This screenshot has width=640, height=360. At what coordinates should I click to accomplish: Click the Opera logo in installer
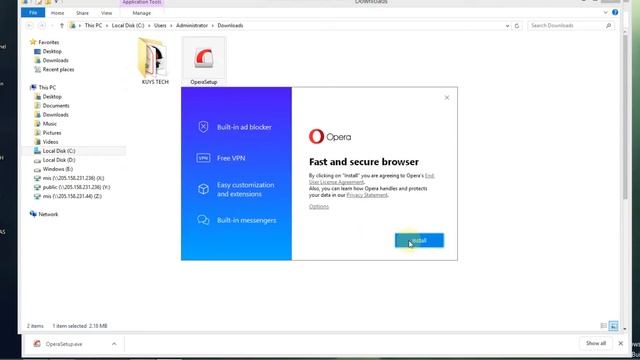coord(330,137)
